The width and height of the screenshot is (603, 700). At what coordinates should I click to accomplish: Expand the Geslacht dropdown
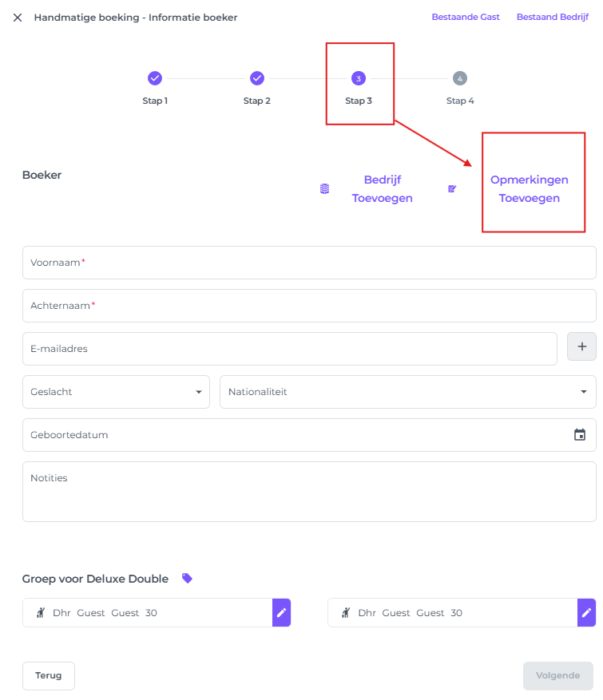pyautogui.click(x=117, y=392)
